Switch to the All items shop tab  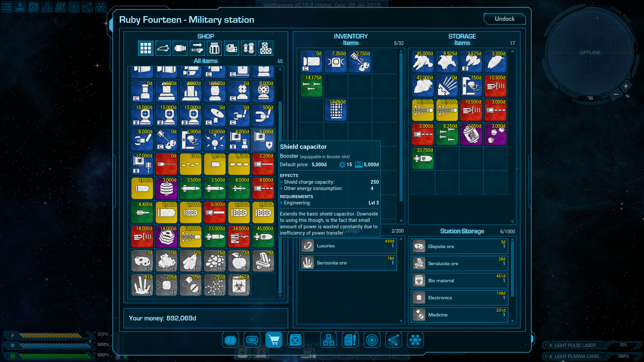click(x=146, y=48)
